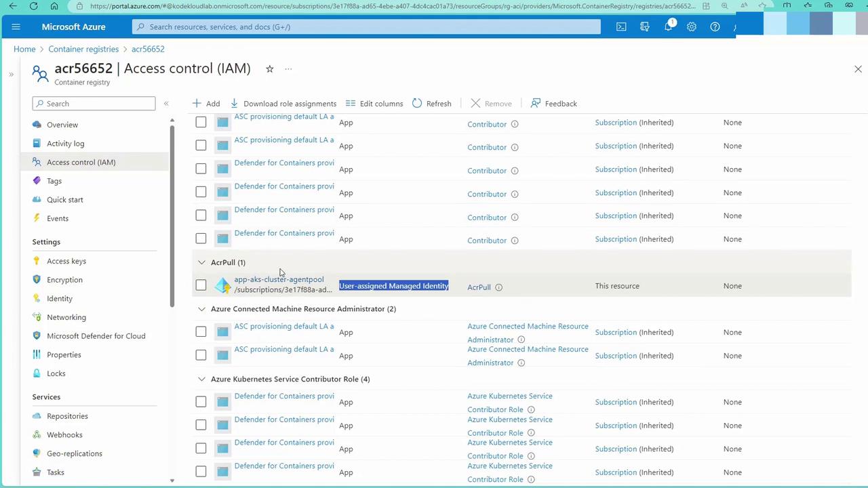Open the Azure portal hamburger menu
Screen dimensions: 868x488
[16, 27]
